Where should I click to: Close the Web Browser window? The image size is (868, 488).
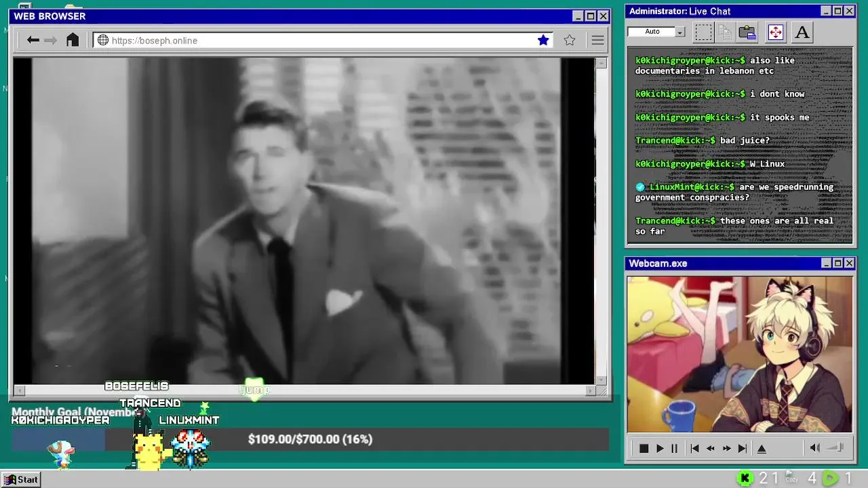pos(603,16)
